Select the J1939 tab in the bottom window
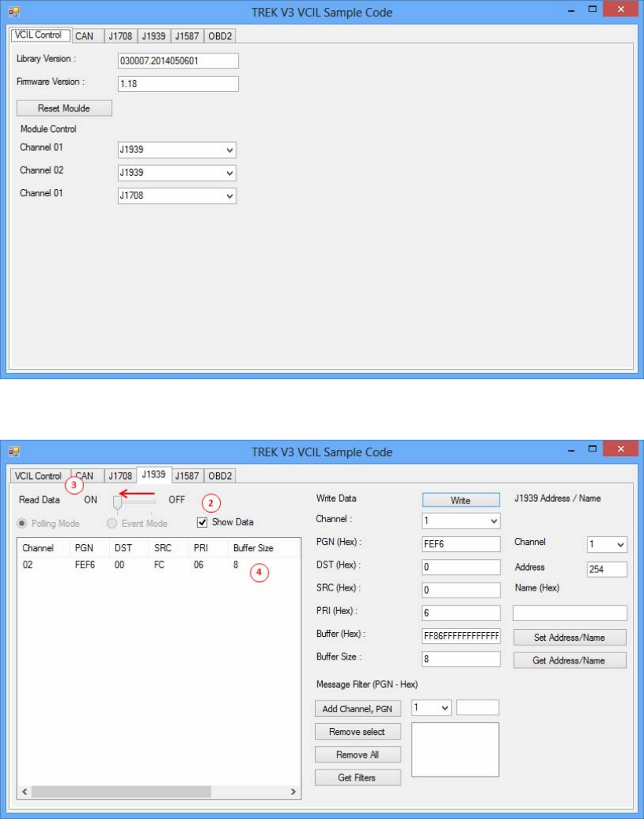Image resolution: width=644 pixels, height=819 pixels. click(154, 474)
